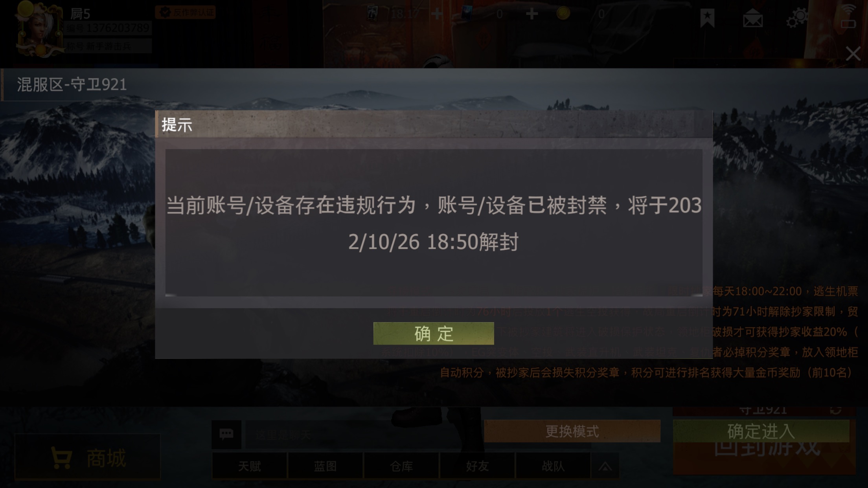The height and width of the screenshot is (488, 868).
Task: Open the 天赋 tab
Action: [249, 466]
